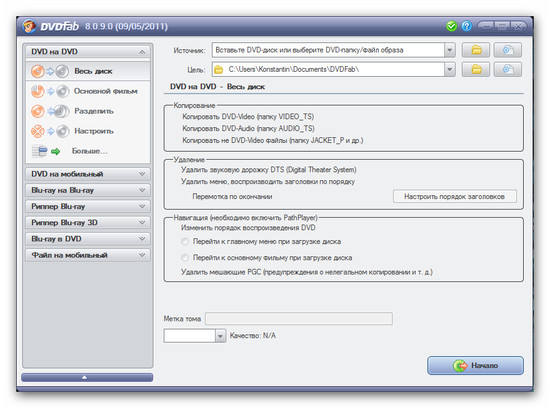Select the Весь диск copy mode icon
Screen dimensions: 550x408
click(x=49, y=71)
